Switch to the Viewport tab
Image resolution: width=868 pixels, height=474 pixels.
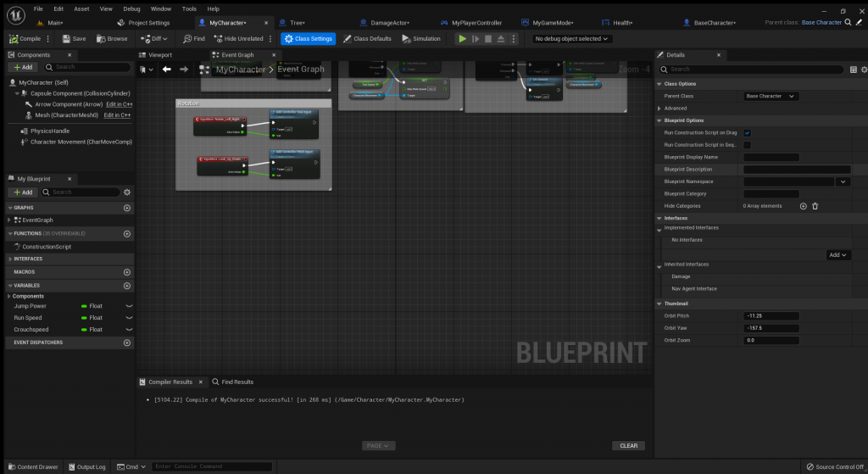tap(155, 55)
